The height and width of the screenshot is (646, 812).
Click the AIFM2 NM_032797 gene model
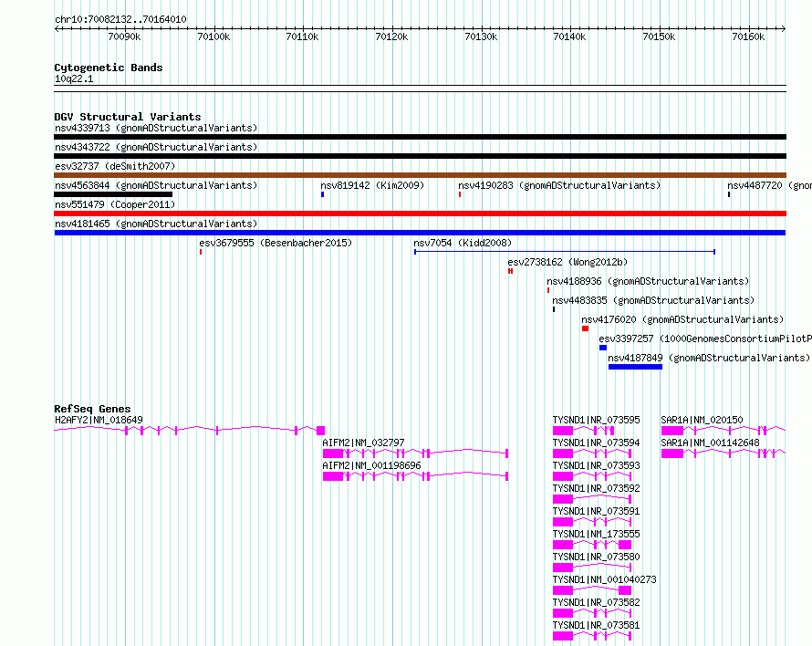point(415,453)
